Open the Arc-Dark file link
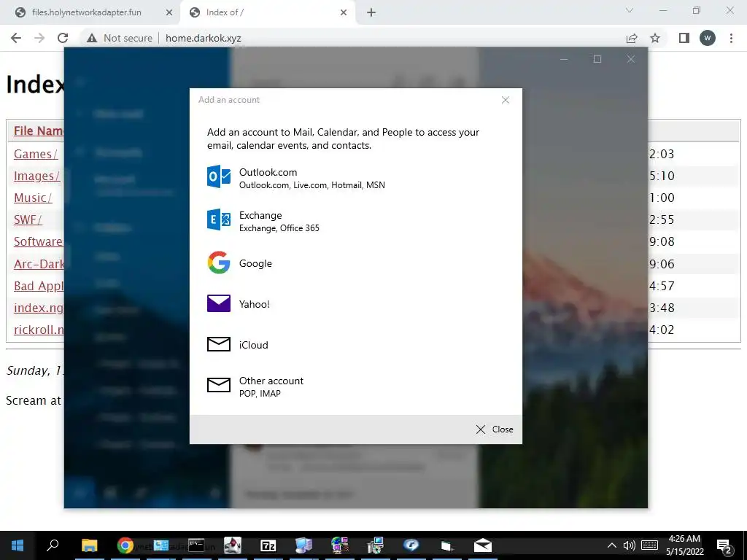 [x=39, y=264]
